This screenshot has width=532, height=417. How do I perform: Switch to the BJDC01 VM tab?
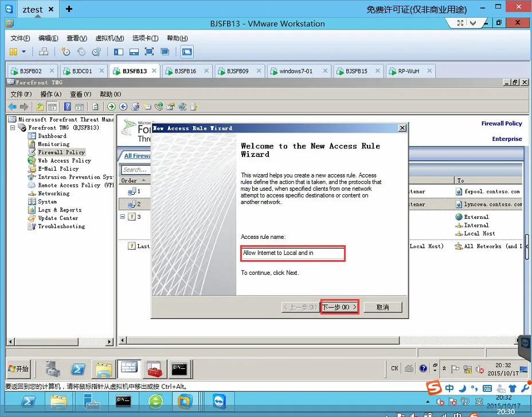pyautogui.click(x=83, y=71)
